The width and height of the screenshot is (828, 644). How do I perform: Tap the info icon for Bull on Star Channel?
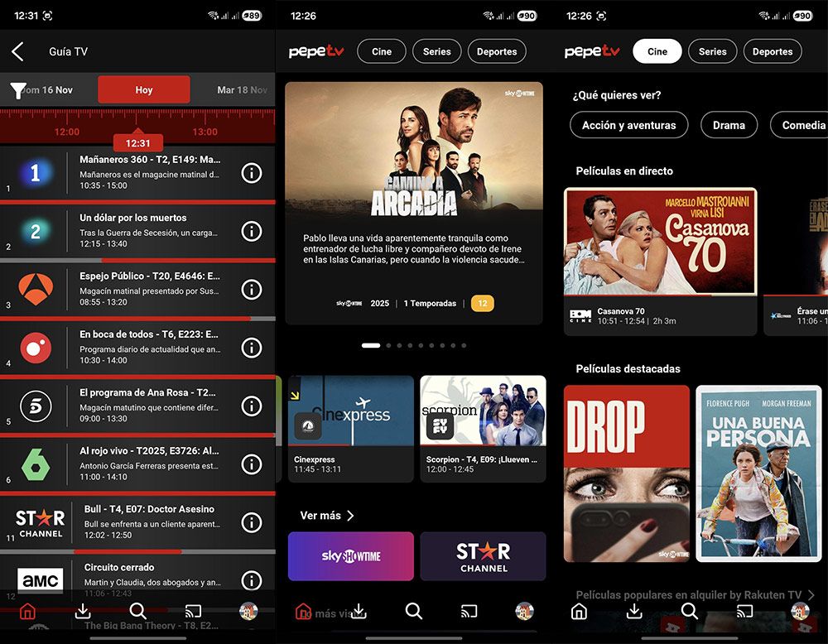click(252, 521)
